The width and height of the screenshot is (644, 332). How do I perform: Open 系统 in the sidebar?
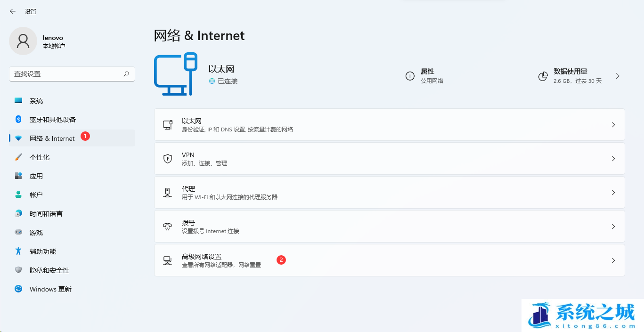click(36, 101)
